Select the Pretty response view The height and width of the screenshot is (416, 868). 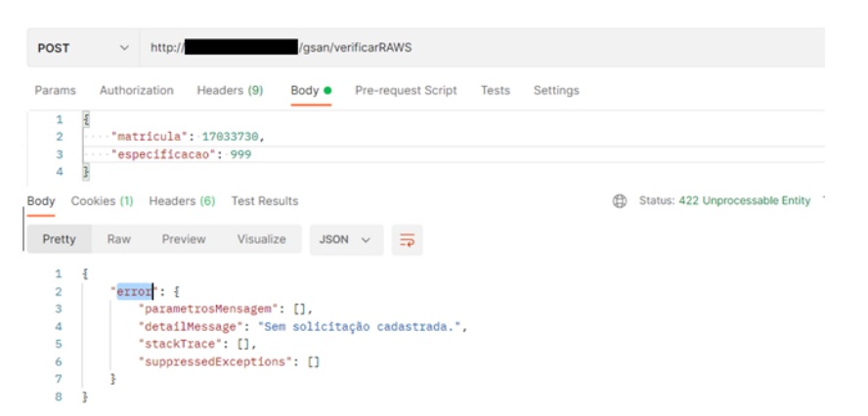tap(59, 239)
